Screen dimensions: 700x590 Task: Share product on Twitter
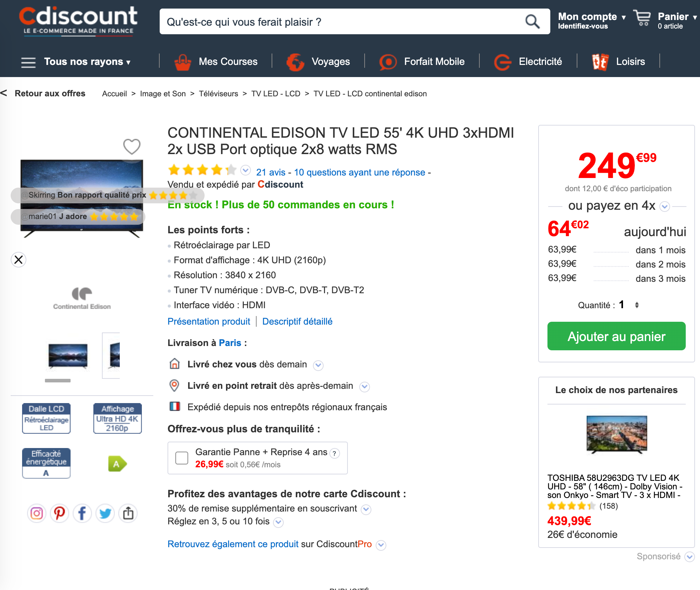105,513
